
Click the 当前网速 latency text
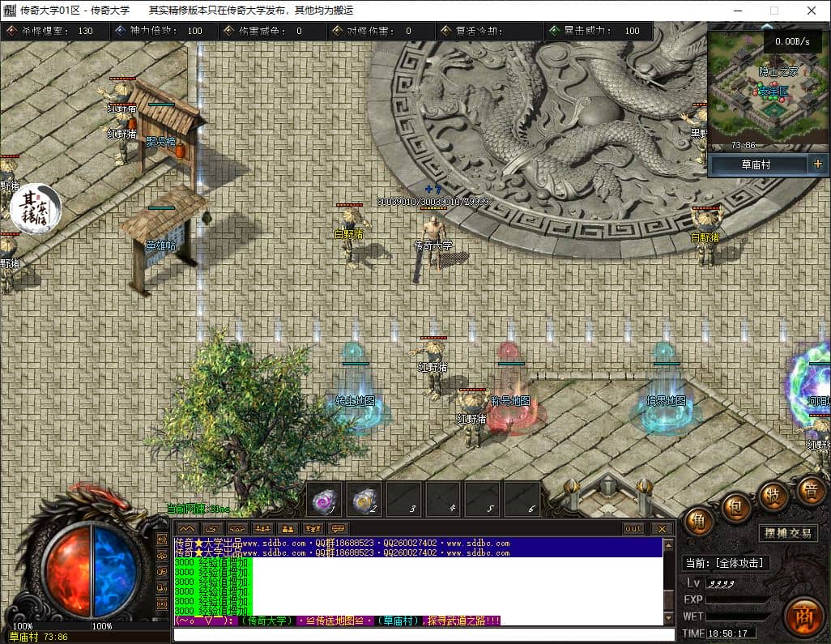198,509
